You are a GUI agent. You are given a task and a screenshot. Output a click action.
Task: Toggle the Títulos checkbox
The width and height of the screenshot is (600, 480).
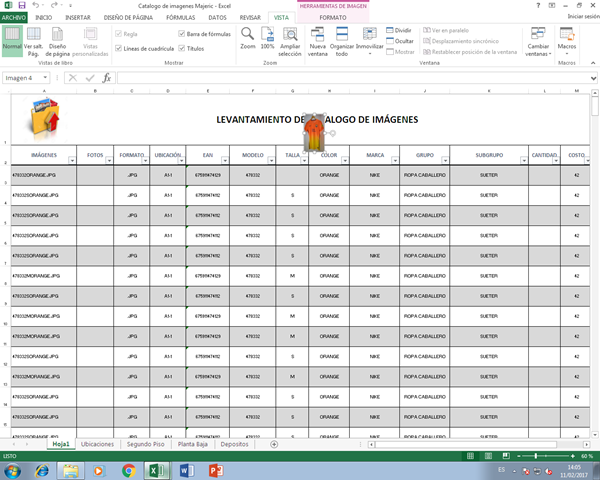point(182,48)
